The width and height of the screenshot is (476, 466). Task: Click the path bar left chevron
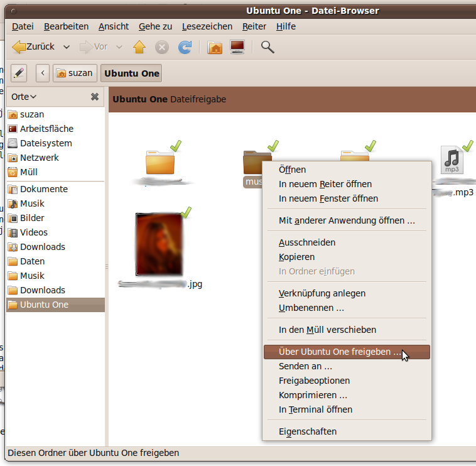click(43, 73)
